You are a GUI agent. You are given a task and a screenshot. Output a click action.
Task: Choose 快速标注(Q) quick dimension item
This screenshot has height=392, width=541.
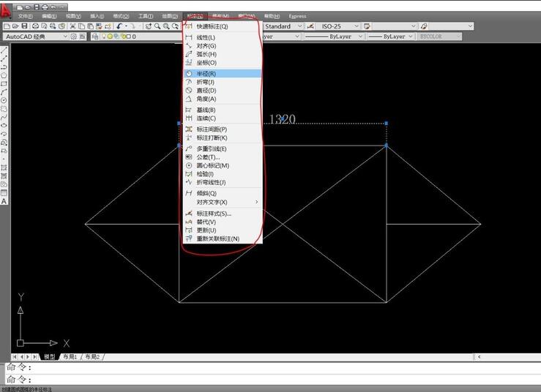click(223, 26)
